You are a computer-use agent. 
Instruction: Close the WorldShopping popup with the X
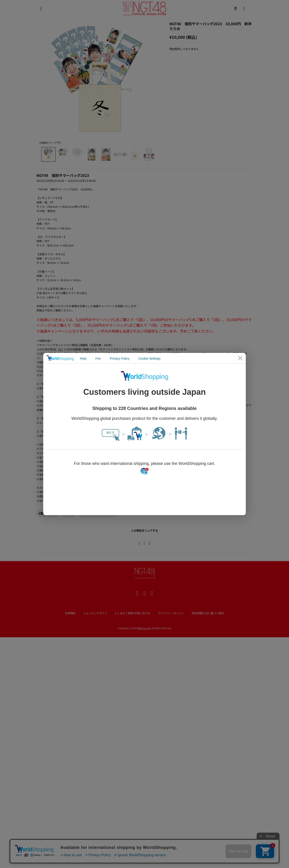pyautogui.click(x=240, y=358)
